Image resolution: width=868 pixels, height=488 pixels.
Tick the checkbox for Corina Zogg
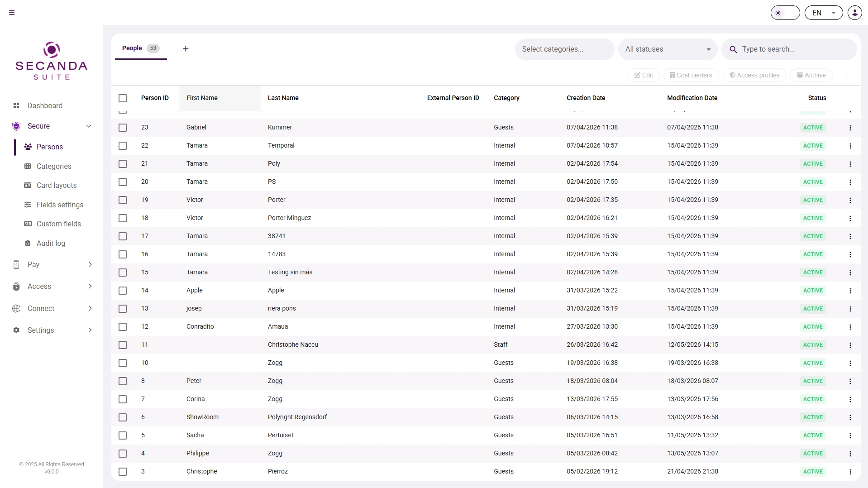[123, 399]
